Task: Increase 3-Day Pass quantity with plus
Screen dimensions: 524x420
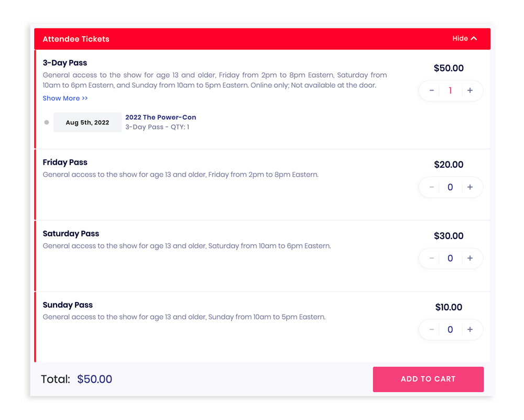Action: tap(470, 90)
